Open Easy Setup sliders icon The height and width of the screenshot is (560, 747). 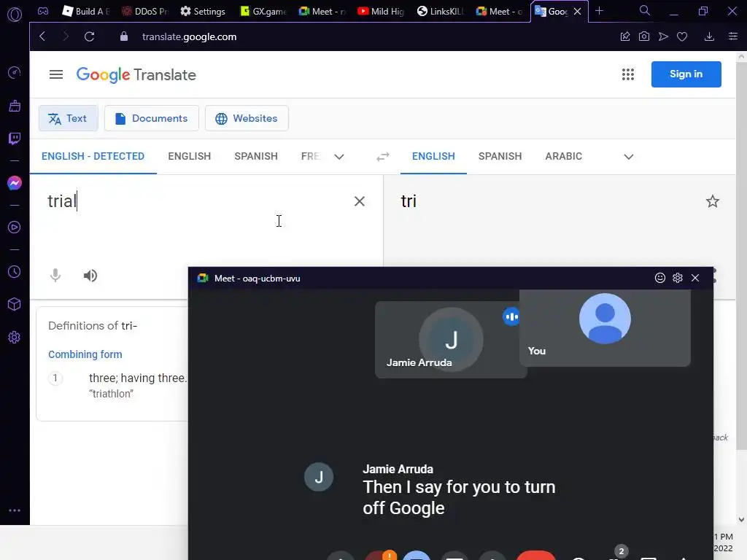pos(733,36)
